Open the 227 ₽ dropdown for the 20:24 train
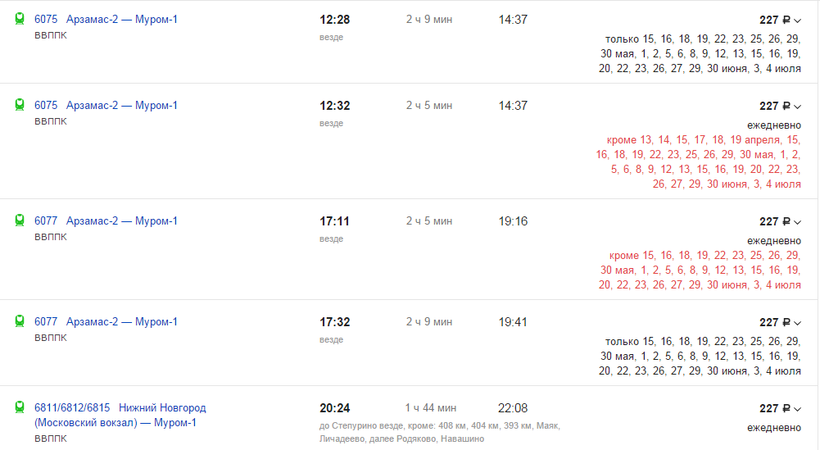820x450 pixels. [781, 408]
